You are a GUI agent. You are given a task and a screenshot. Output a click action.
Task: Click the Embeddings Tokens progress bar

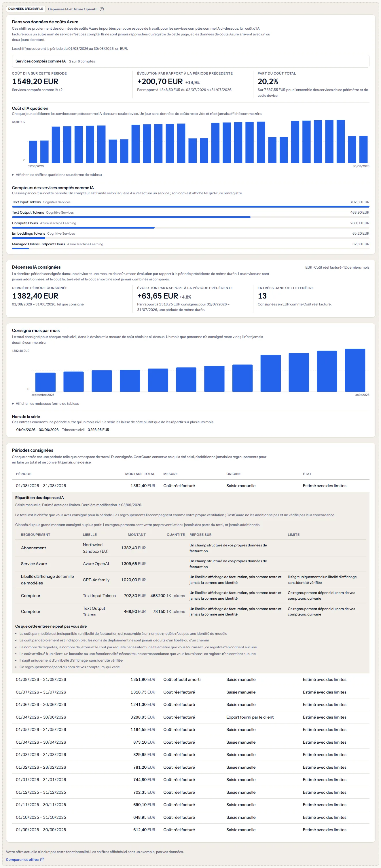191,238
